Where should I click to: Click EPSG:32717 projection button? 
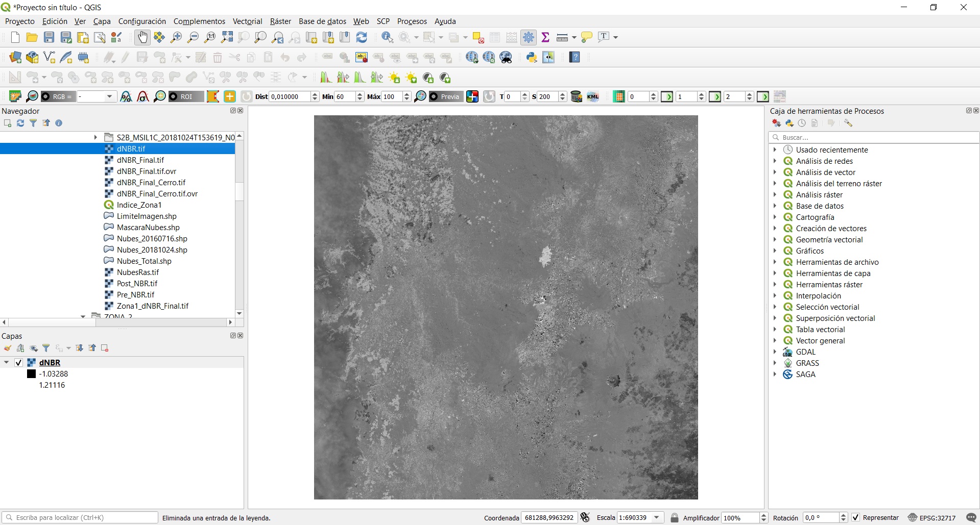(932, 517)
